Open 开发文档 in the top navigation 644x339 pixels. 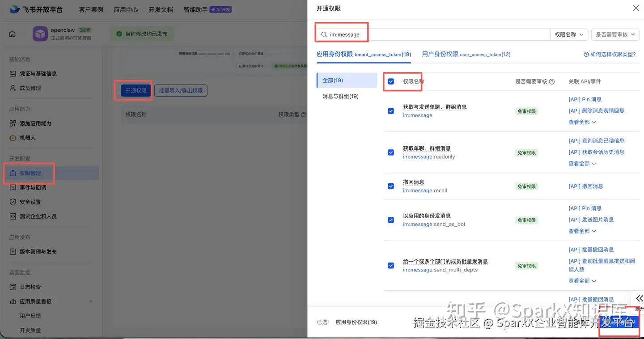(161, 9)
